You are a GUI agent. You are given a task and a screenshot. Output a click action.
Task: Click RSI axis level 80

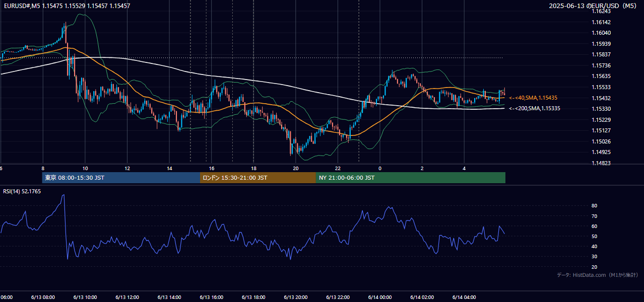click(x=595, y=206)
